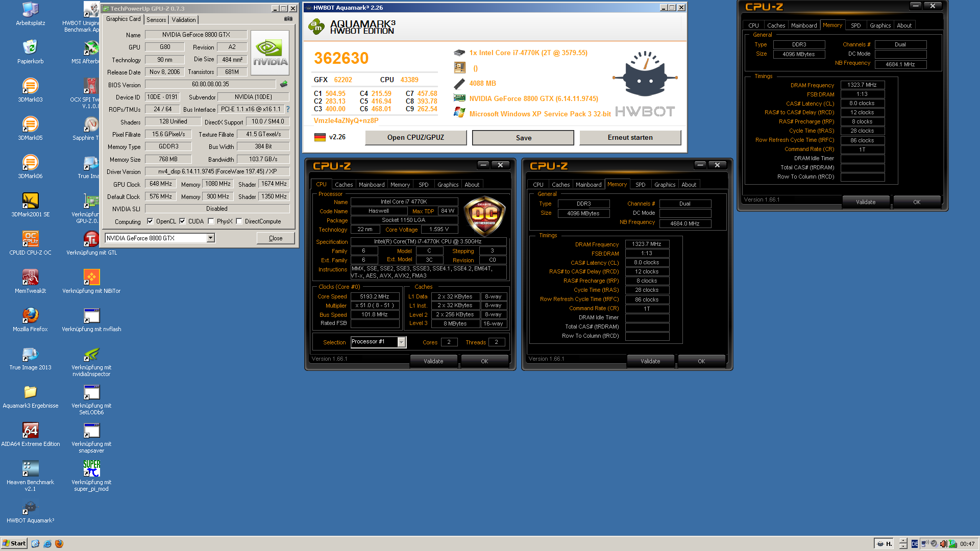Click the Aquamark score 362630
Image resolution: width=980 pixels, height=551 pixels.
pos(341,58)
